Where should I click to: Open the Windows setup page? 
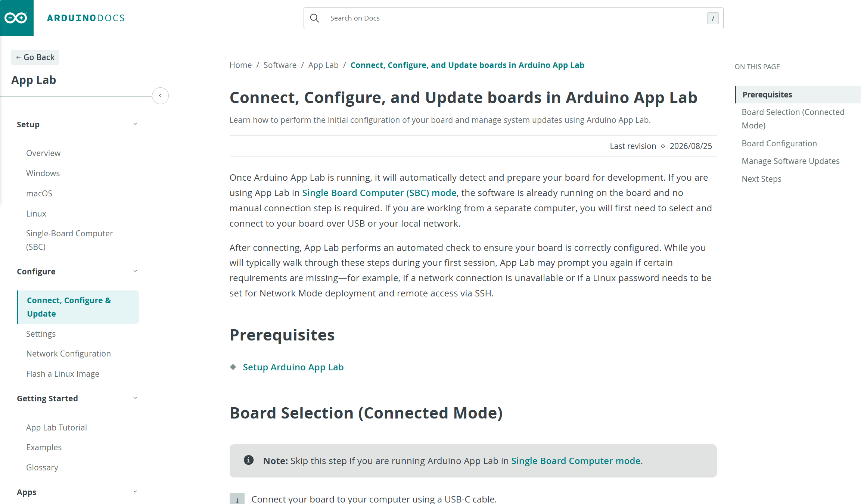pos(43,173)
